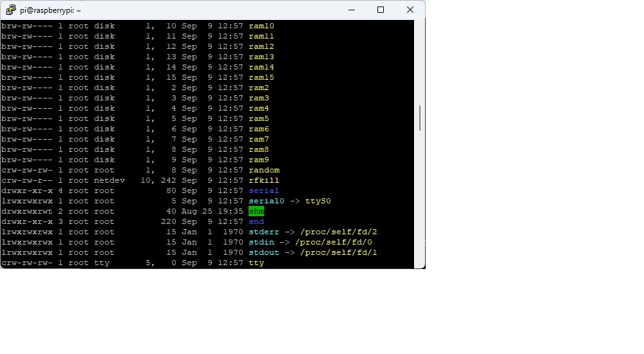Click the ram7 file name
The width and height of the screenshot is (644, 354).
[x=259, y=139]
